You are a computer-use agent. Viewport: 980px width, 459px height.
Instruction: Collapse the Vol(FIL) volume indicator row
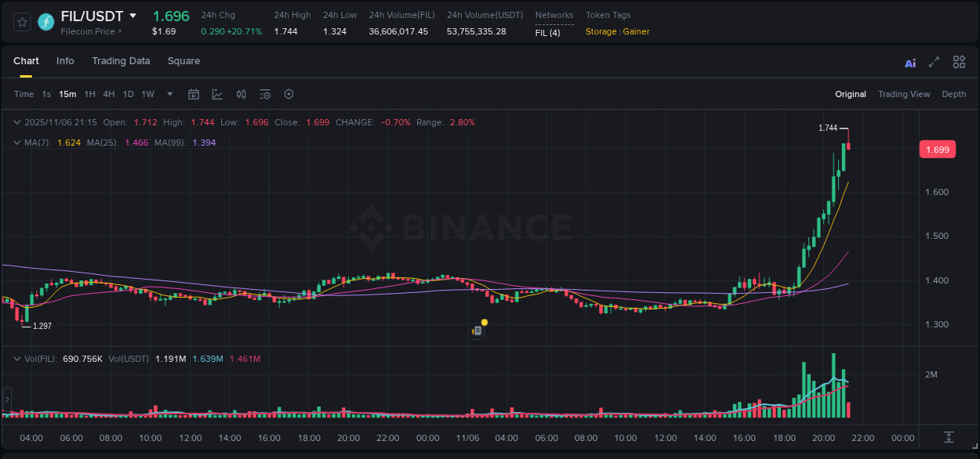coord(17,358)
